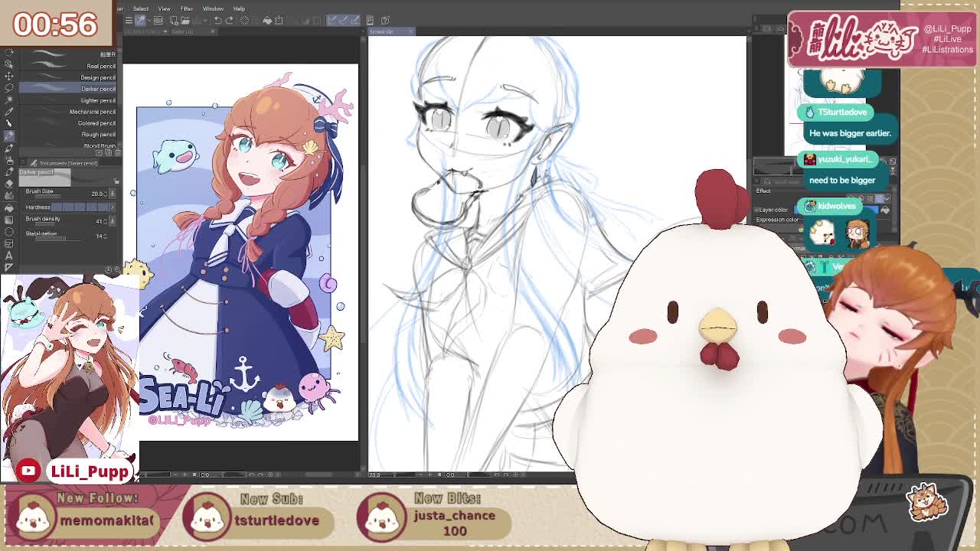The height and width of the screenshot is (551, 980).
Task: Choose the Colored pencil sub tool
Action: coord(68,123)
